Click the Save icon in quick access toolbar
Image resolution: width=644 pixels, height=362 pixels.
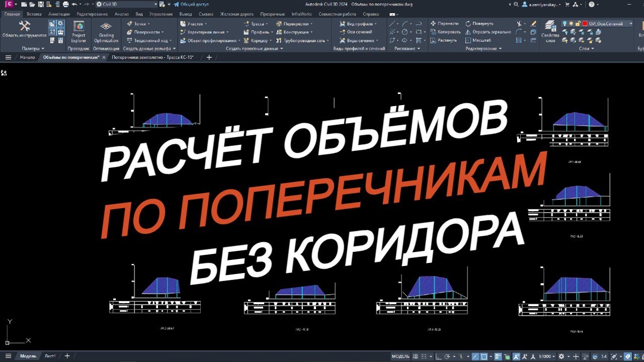point(40,4)
